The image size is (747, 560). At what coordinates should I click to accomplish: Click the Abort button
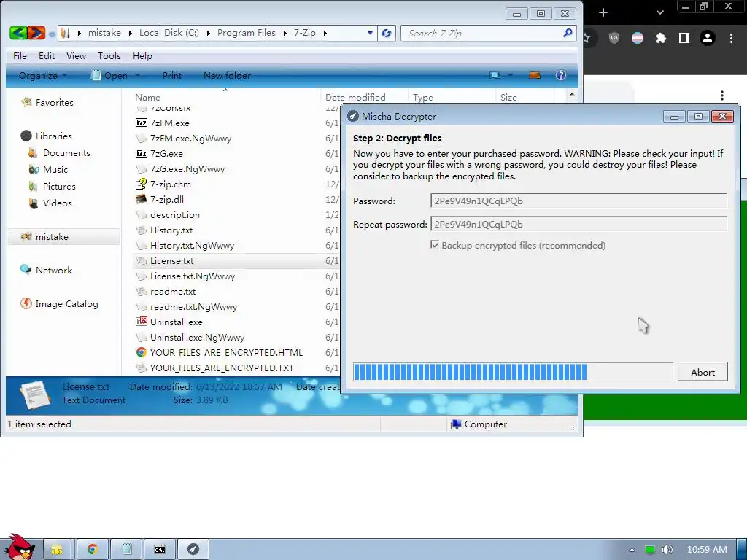tap(703, 373)
